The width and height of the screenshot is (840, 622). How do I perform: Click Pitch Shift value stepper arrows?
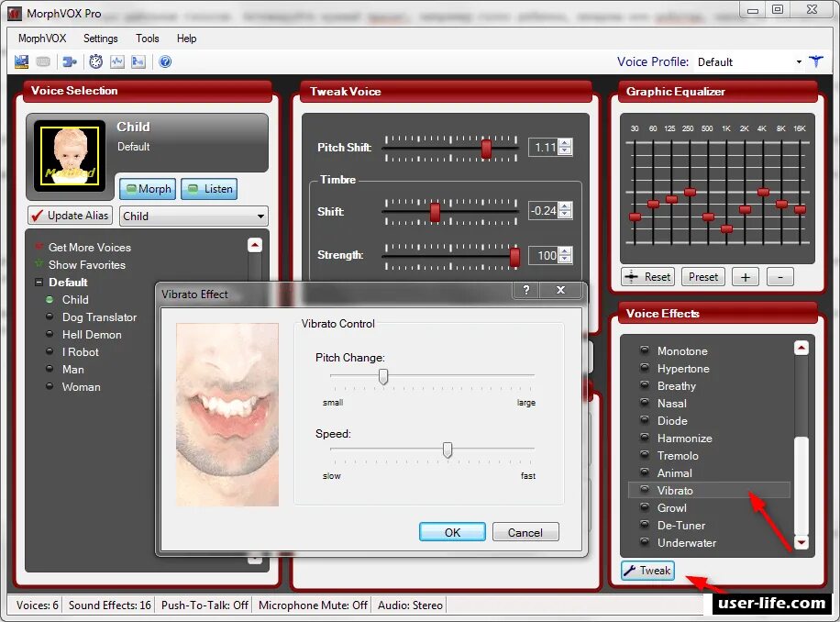[x=565, y=147]
